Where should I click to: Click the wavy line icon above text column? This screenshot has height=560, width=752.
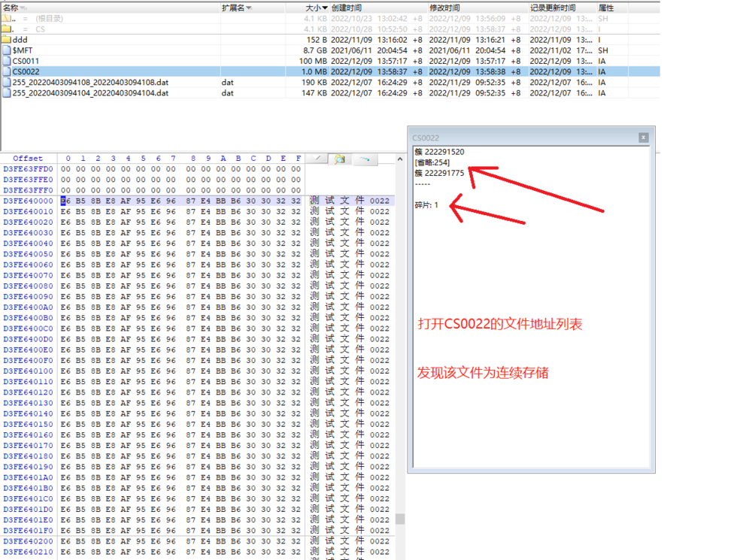[x=365, y=159]
